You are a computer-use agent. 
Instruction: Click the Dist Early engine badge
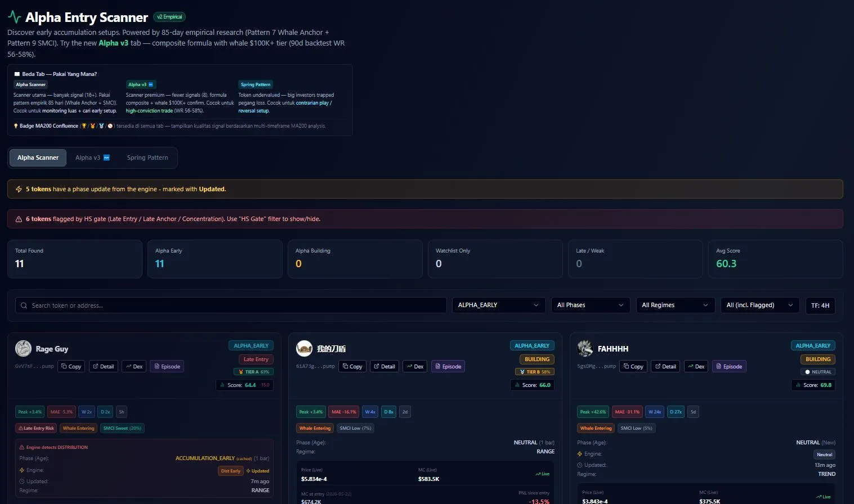(231, 471)
